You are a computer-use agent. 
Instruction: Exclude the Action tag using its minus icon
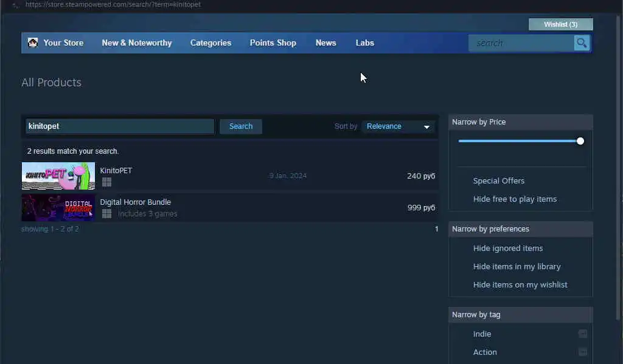click(x=582, y=352)
